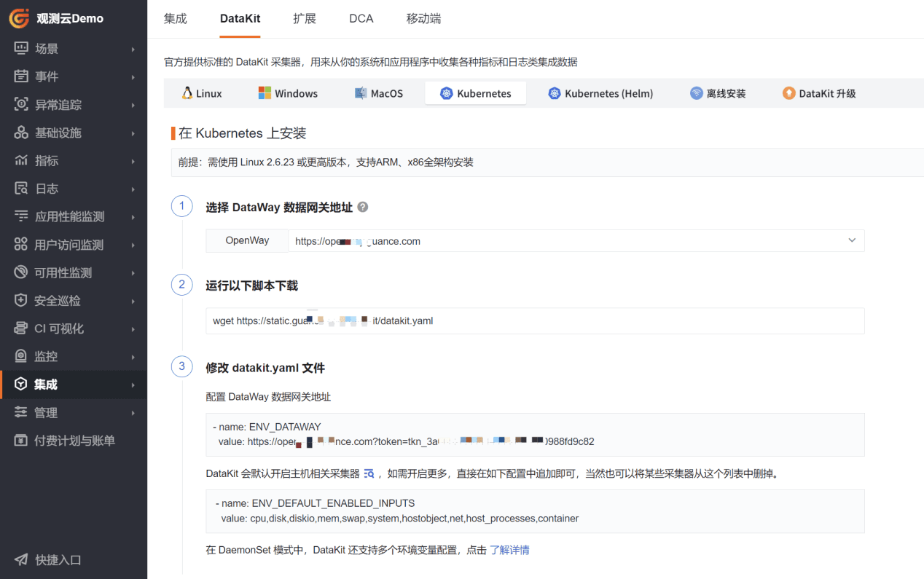Open 管理 via its sliders icon
The image size is (924, 579).
[x=21, y=412]
